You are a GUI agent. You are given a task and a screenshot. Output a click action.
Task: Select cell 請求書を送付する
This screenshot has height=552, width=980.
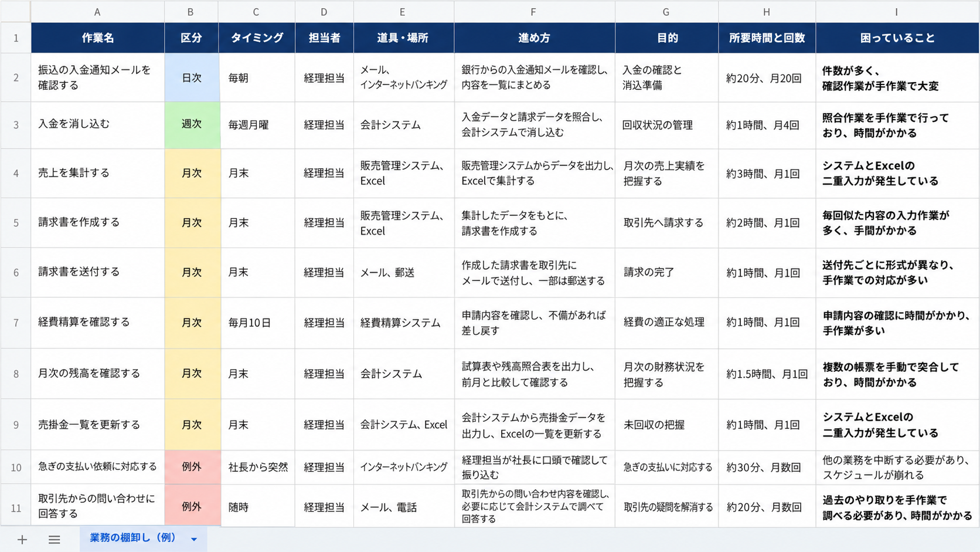(97, 272)
